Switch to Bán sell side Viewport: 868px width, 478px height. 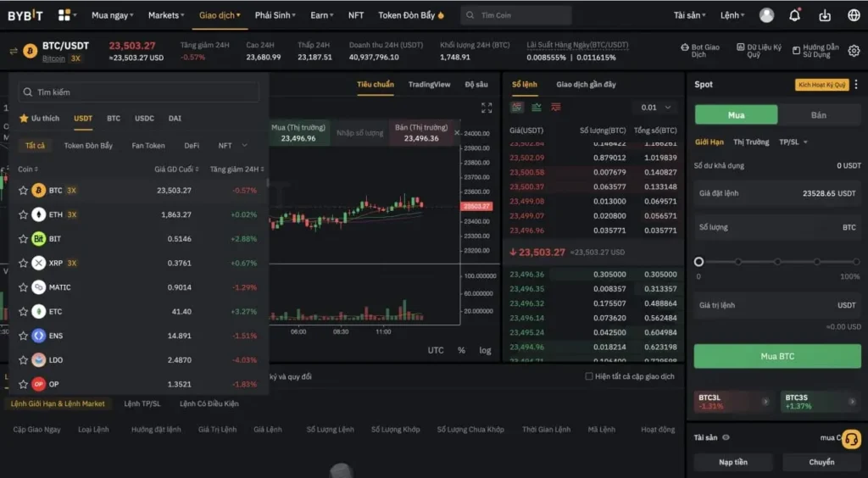click(x=819, y=115)
